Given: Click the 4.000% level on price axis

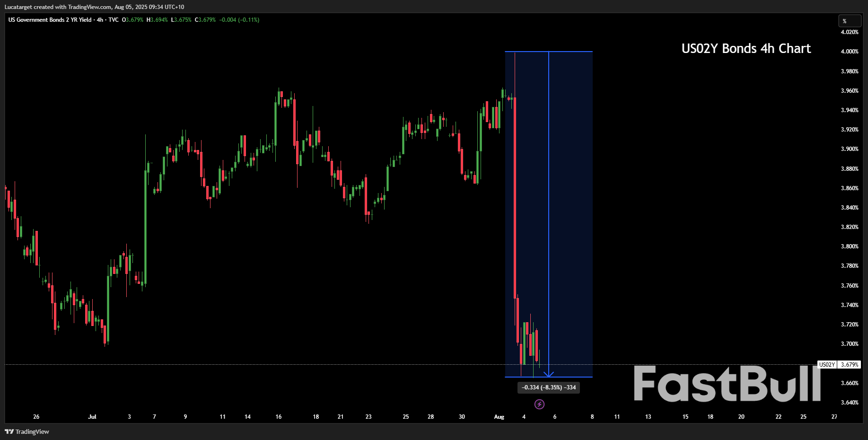Looking at the screenshot, I should click(x=850, y=52).
